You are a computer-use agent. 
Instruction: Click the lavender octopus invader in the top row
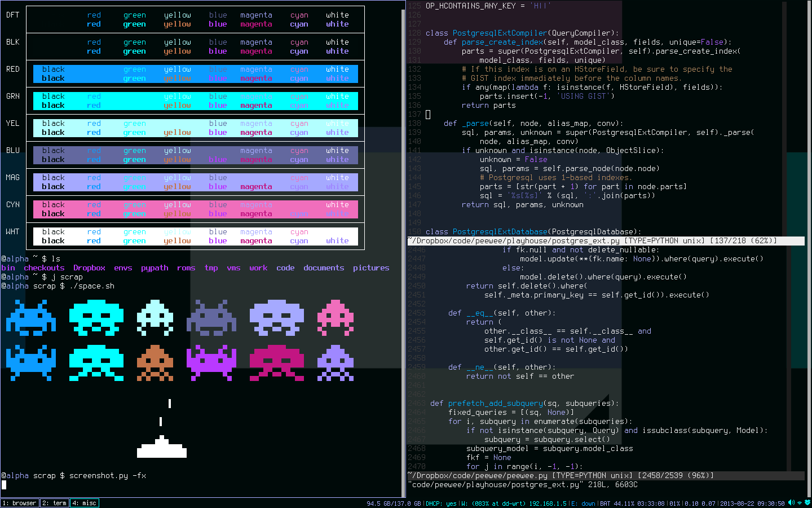click(277, 318)
